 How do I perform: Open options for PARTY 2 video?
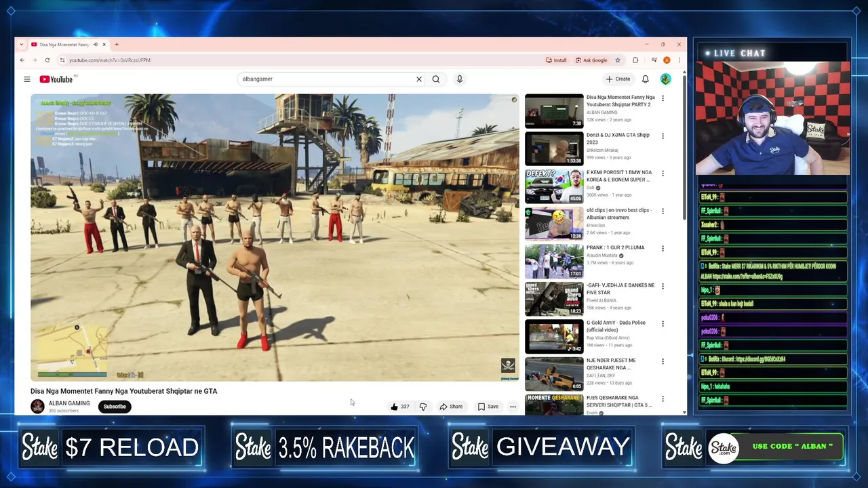click(x=663, y=98)
